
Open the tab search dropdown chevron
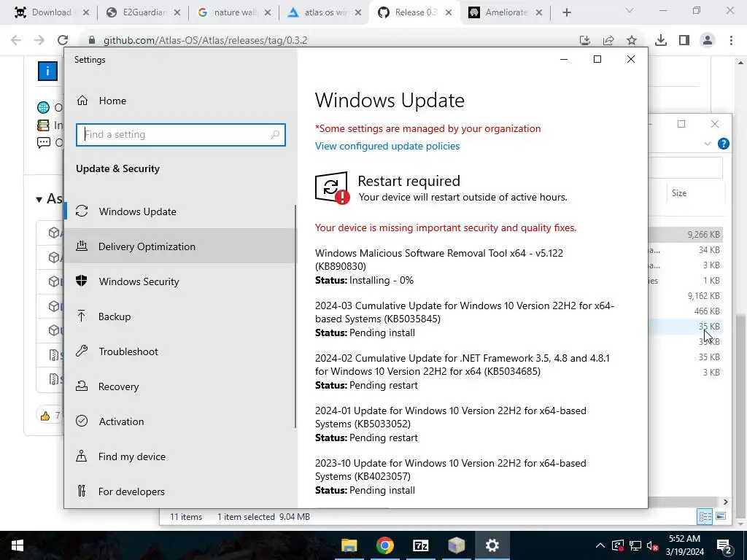[630, 11]
